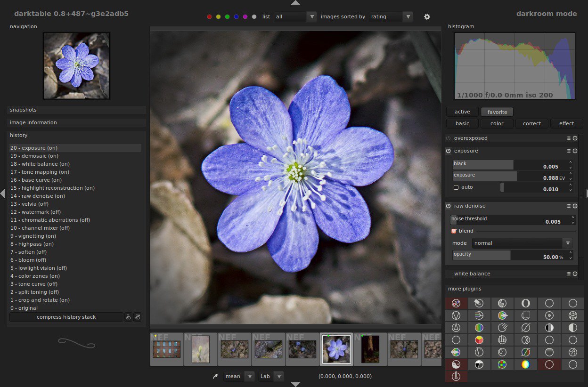The width and height of the screenshot is (588, 387).
Task: Open the settings gear in top bar
Action: click(x=427, y=16)
